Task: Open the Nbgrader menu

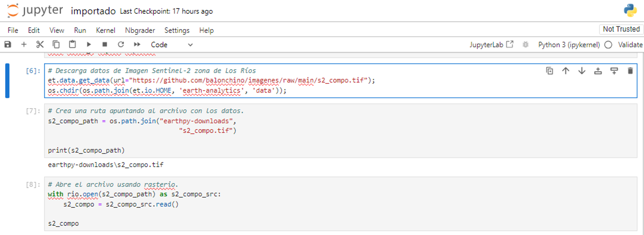Action: (x=140, y=30)
